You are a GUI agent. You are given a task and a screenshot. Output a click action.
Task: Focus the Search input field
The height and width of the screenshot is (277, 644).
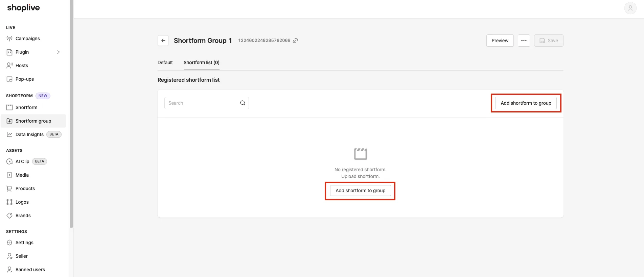[x=207, y=103]
